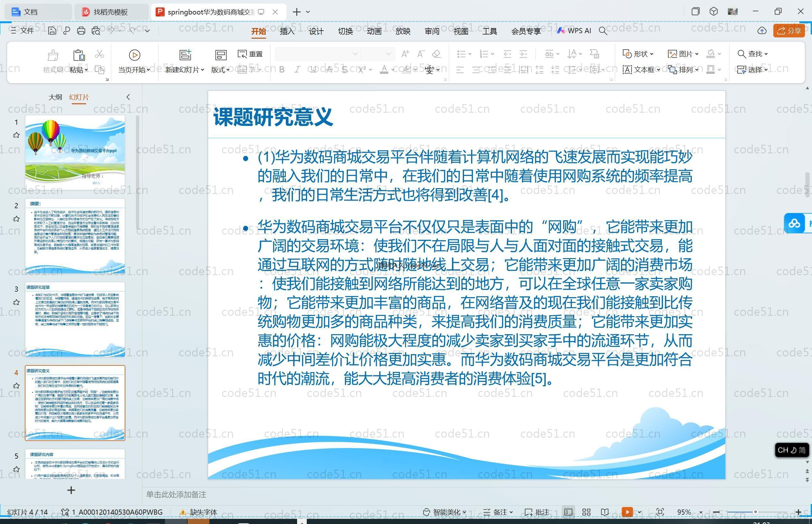Click the search magnifier next to WPS AI
This screenshot has height=524, width=812.
(x=603, y=31)
